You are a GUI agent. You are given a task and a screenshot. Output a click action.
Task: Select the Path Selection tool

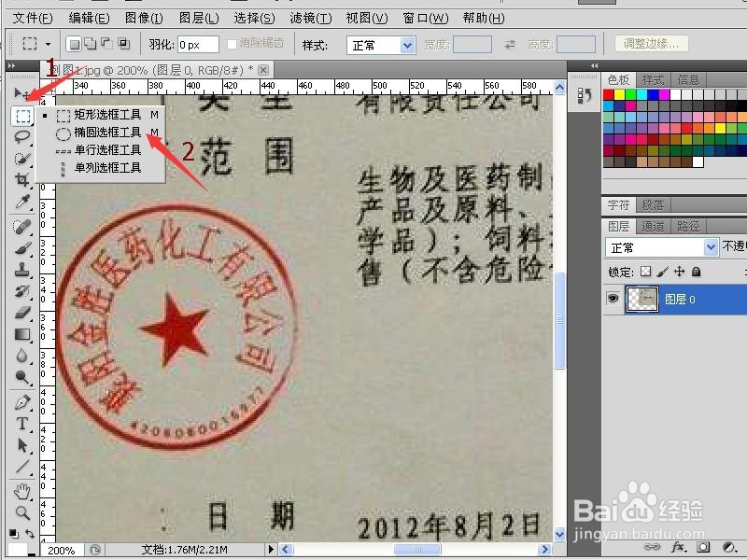(x=21, y=446)
